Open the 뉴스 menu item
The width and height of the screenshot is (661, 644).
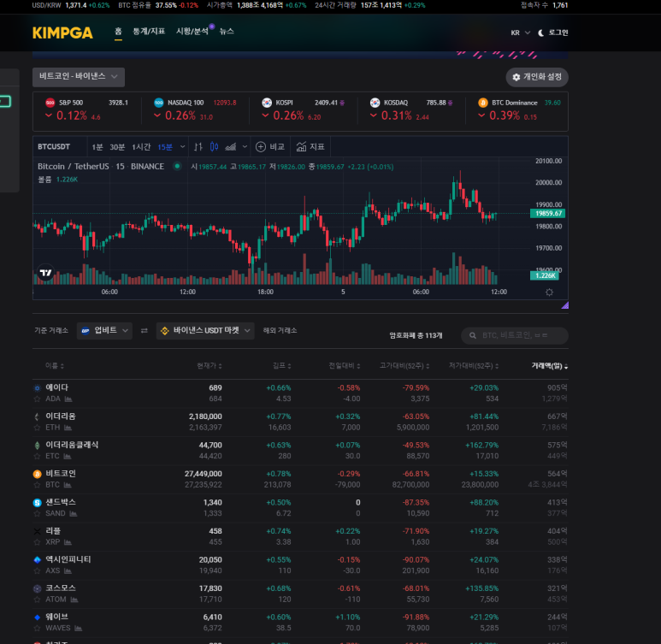coord(227,32)
